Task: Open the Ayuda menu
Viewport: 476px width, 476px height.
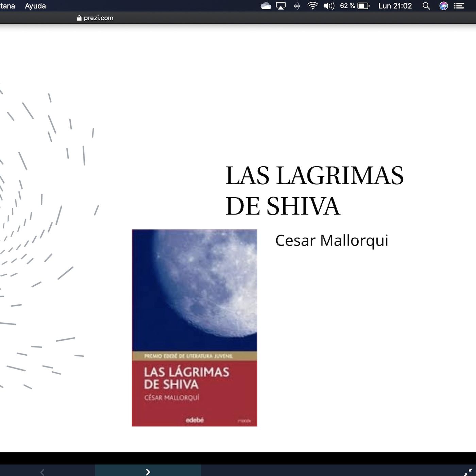Action: coord(35,6)
